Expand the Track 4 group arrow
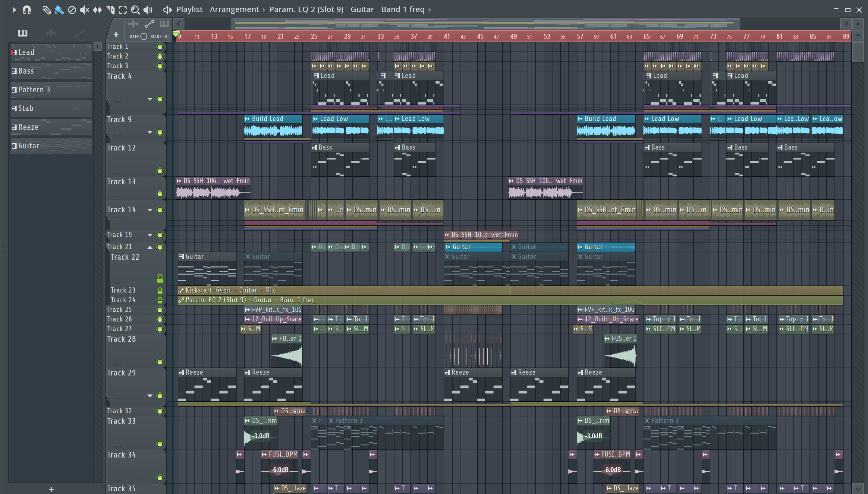 coord(150,99)
